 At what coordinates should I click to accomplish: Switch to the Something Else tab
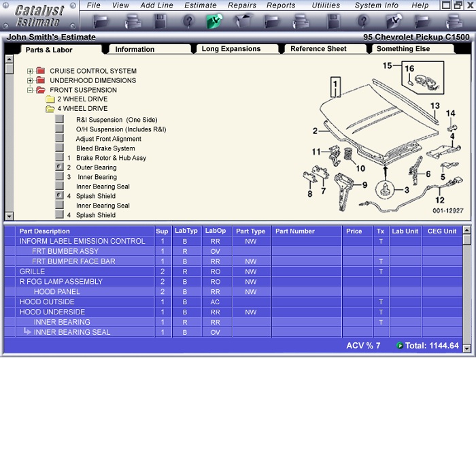[413, 49]
